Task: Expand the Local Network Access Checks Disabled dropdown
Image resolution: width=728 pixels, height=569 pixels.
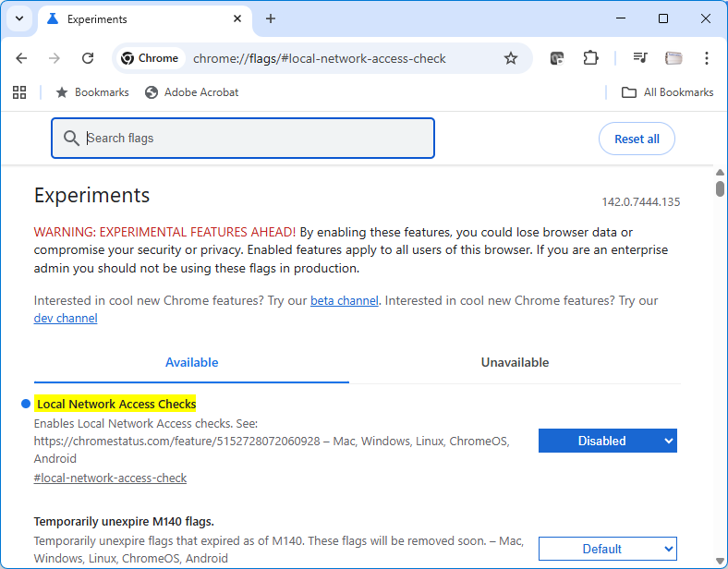Action: click(x=607, y=441)
